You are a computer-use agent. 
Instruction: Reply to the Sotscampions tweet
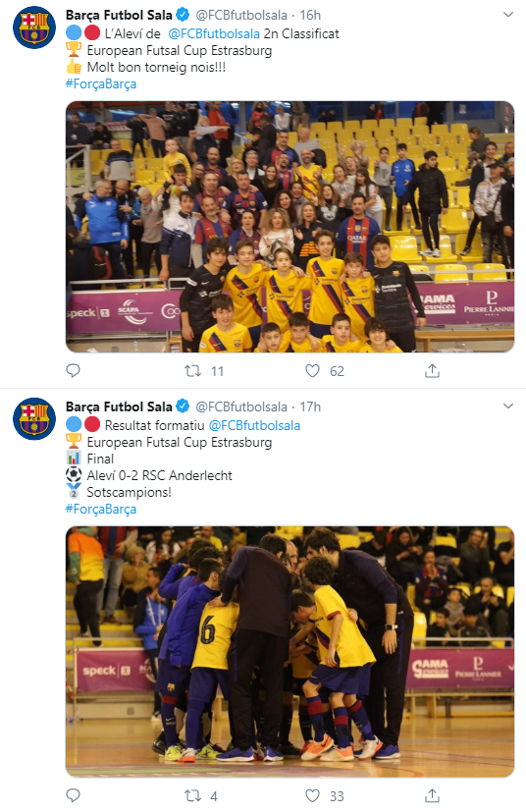point(73,795)
